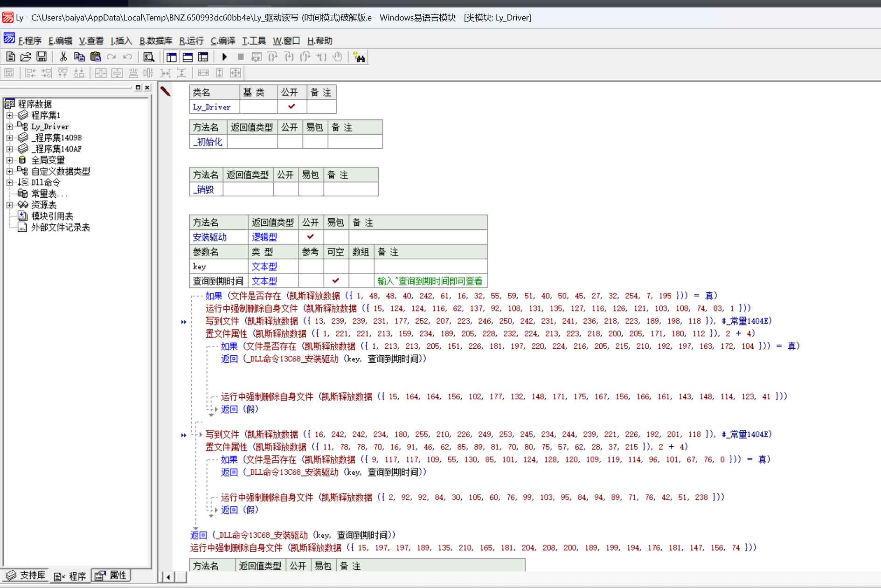Viewport: 881px width, 588px height.
Task: Toggle 可空 checkbox for 查询到期时间 parameter
Action: (x=336, y=281)
